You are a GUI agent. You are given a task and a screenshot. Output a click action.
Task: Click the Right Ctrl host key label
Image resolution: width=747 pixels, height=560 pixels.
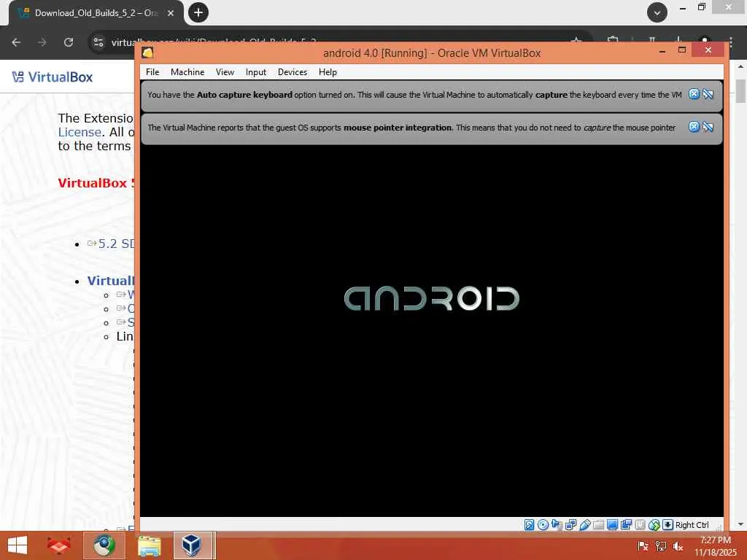[692, 525]
